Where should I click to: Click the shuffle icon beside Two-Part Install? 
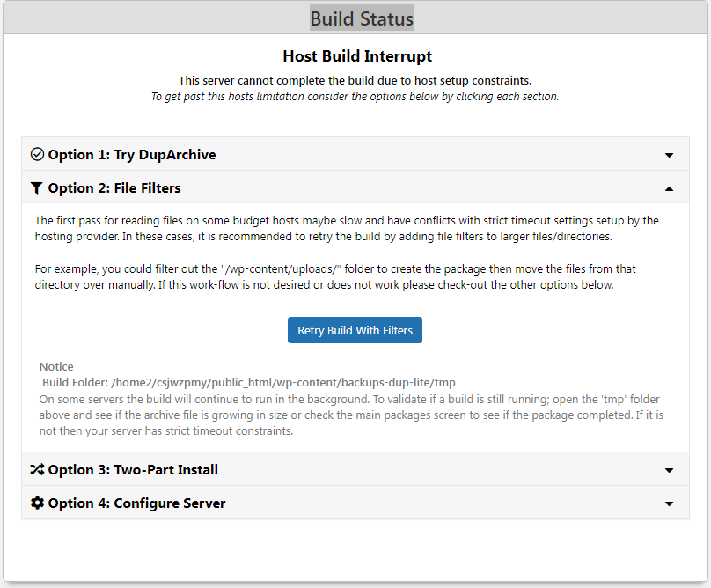[37, 469]
